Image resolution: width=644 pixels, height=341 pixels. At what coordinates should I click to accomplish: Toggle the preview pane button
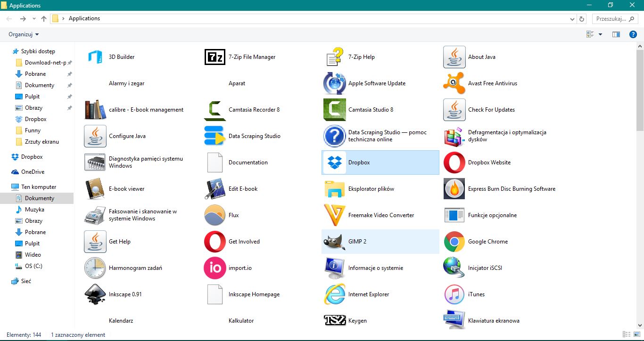click(x=616, y=34)
